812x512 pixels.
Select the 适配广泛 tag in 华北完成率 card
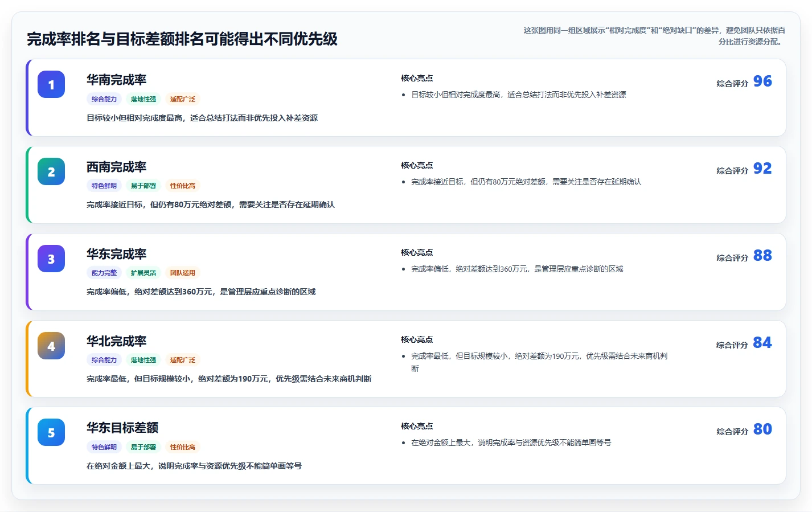[183, 360]
